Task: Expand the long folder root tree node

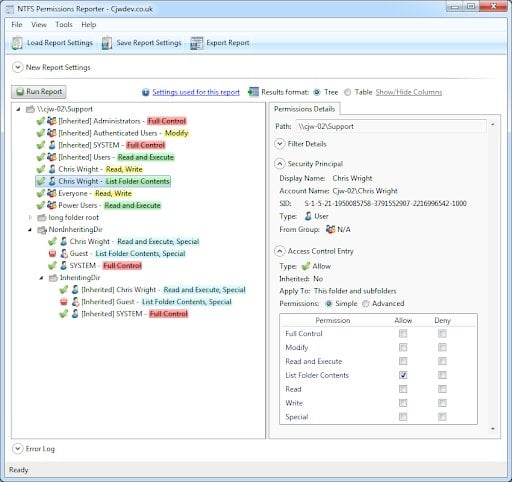Action: tap(30, 218)
